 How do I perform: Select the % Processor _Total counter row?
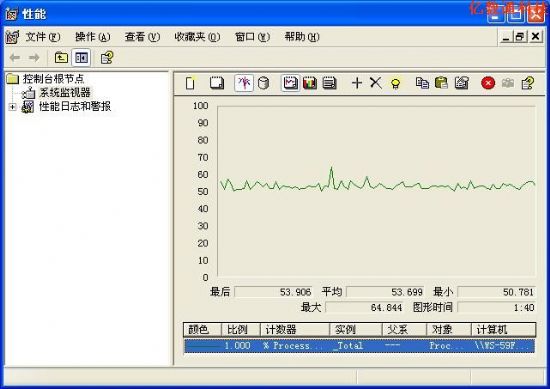coord(360,346)
